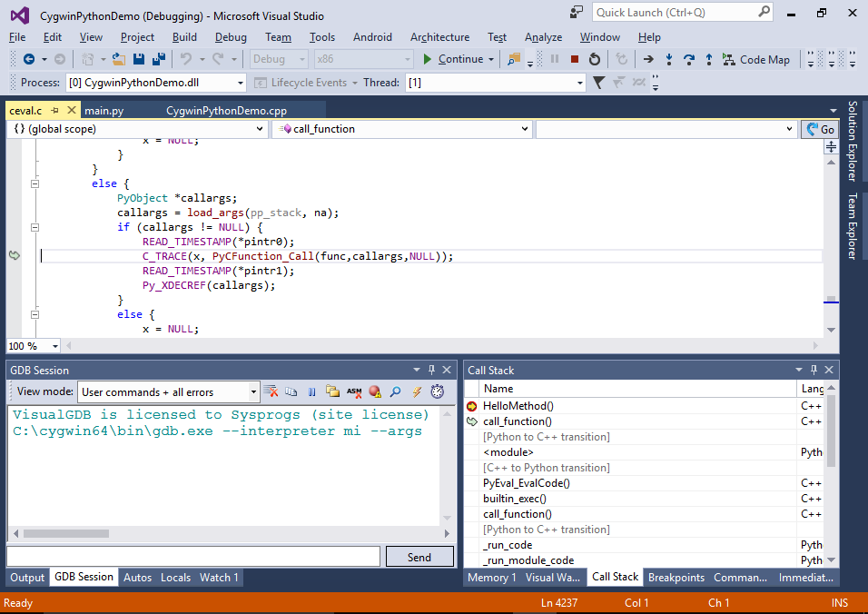The width and height of the screenshot is (868, 614).
Task: Expand the call_function member dropdown
Action: point(524,129)
